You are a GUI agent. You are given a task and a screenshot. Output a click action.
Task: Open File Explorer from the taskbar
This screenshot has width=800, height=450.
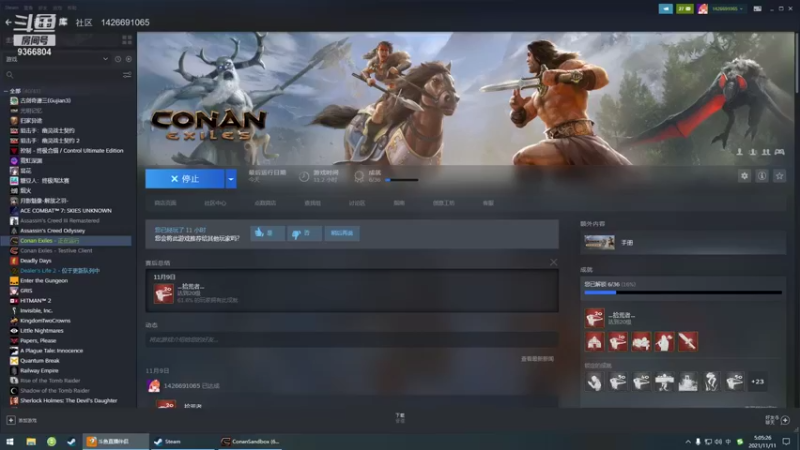(x=31, y=442)
